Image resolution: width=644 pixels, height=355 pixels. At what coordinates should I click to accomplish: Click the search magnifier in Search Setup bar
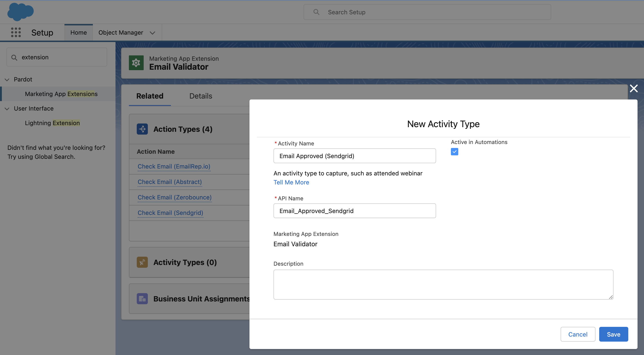pyautogui.click(x=316, y=12)
